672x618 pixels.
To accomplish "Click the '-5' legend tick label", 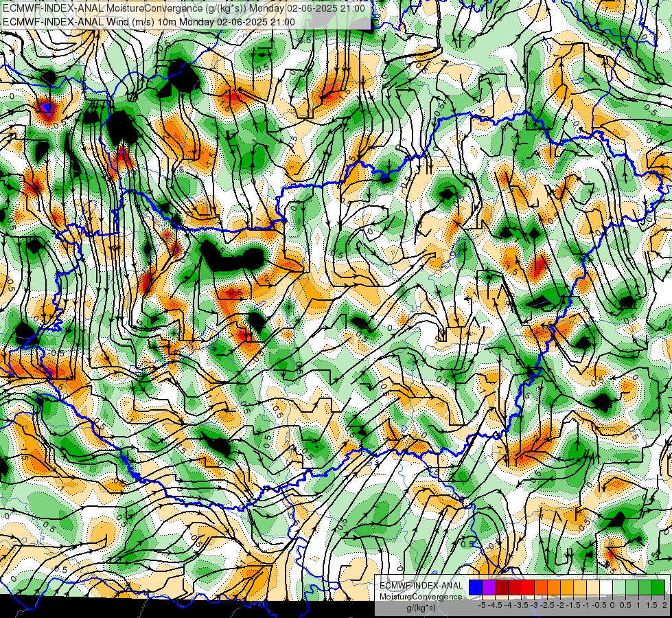I will [482, 605].
